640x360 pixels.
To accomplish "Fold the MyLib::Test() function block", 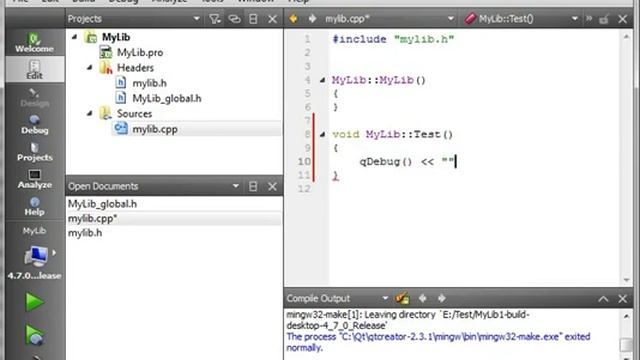I will pos(322,134).
